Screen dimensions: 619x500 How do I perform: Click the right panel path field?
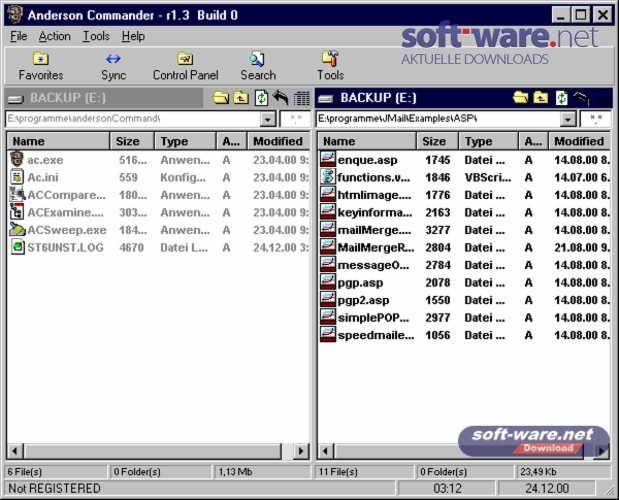point(438,119)
